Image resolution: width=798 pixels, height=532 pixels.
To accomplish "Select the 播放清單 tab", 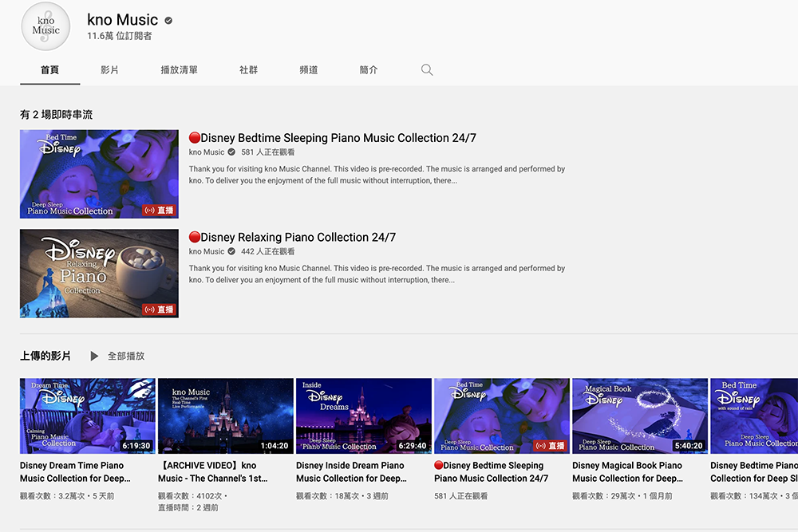I will pyautogui.click(x=179, y=69).
